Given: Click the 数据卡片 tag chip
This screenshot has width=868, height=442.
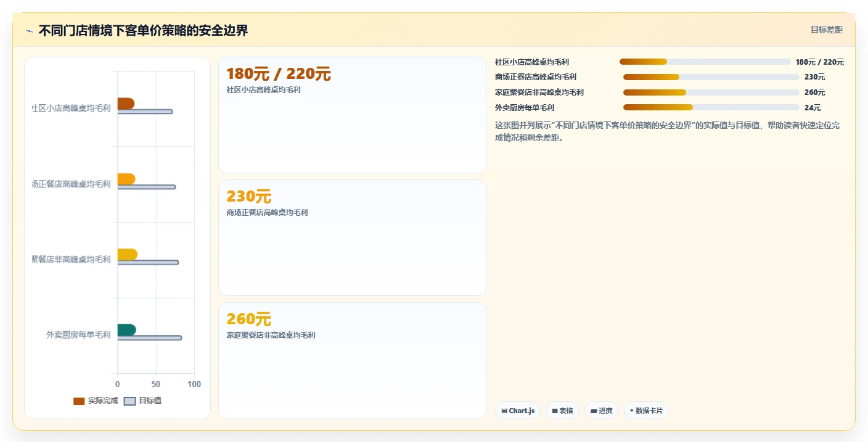Looking at the screenshot, I should click(x=646, y=411).
